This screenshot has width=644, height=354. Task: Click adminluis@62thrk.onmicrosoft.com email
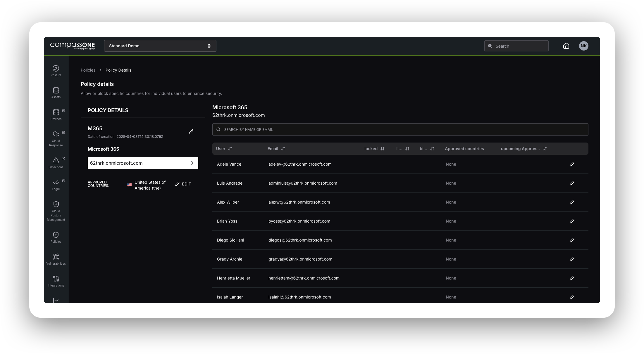(303, 183)
